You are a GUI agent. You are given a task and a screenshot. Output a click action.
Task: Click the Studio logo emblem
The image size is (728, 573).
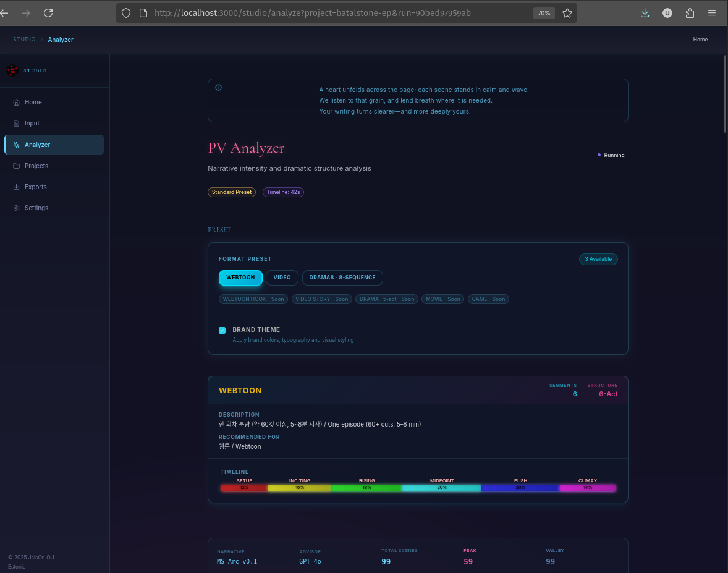12,70
